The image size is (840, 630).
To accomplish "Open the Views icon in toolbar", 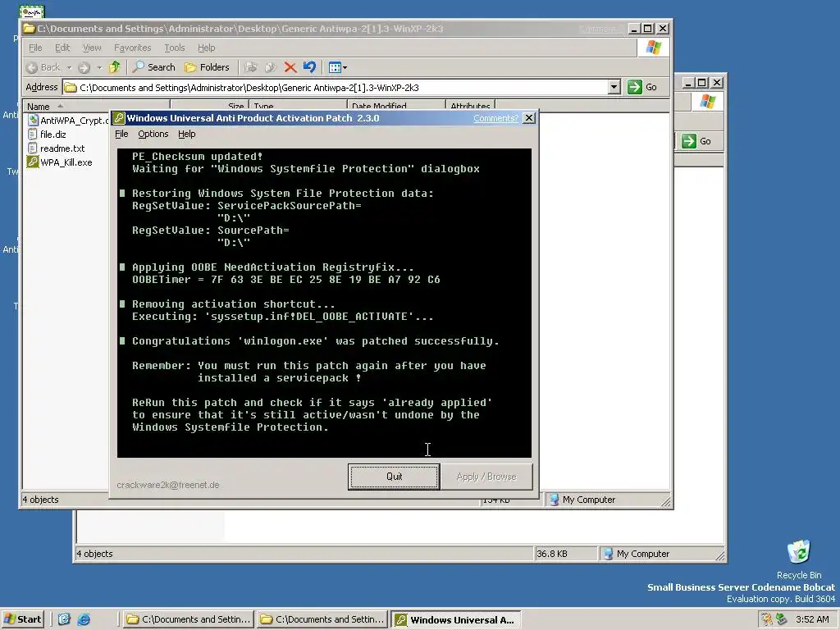I will 335,67.
